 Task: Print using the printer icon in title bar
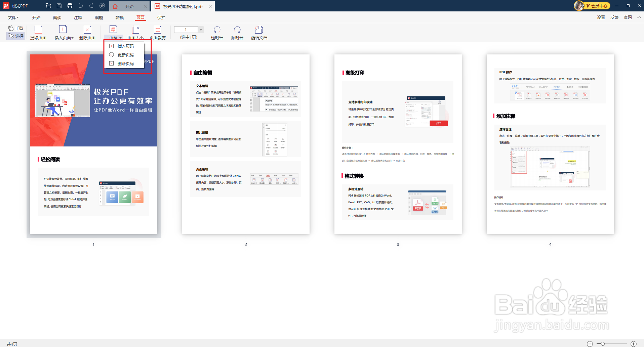[x=70, y=6]
